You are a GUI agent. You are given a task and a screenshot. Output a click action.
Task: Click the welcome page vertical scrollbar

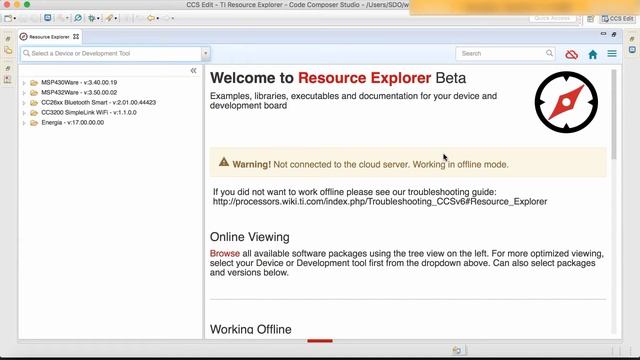[614, 114]
